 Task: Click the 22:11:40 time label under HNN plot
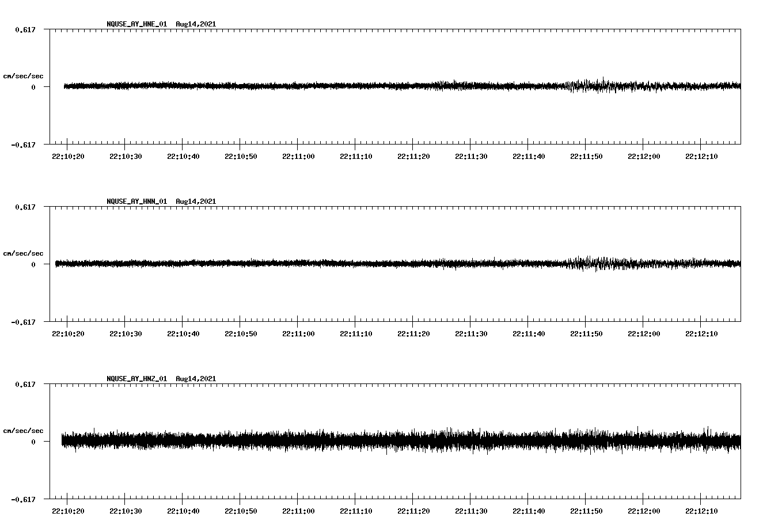529,334
